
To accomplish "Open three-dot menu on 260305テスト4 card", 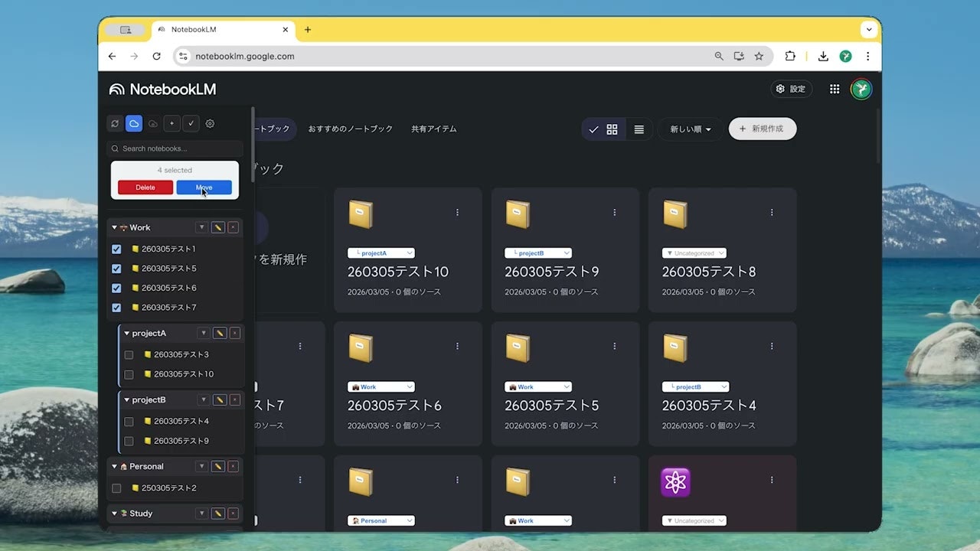I will (x=772, y=346).
